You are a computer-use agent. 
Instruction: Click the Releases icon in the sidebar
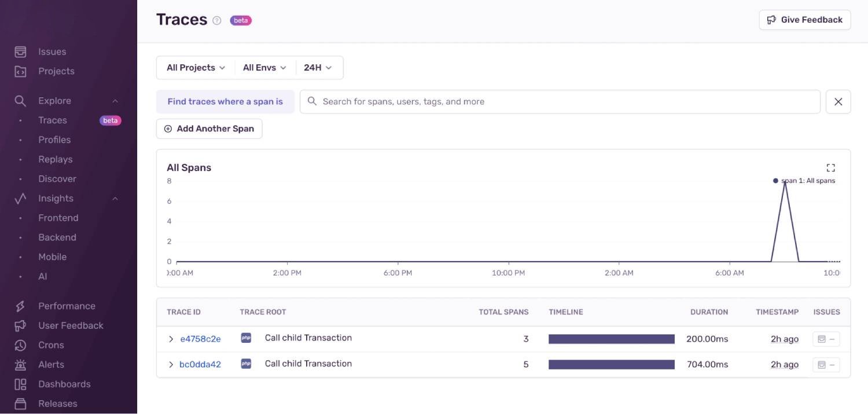[x=20, y=404]
